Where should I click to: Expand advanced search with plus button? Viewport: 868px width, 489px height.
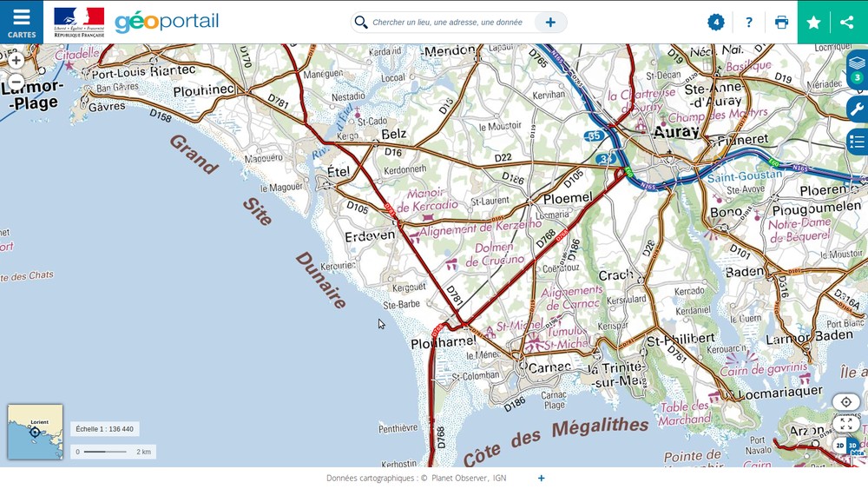550,23
